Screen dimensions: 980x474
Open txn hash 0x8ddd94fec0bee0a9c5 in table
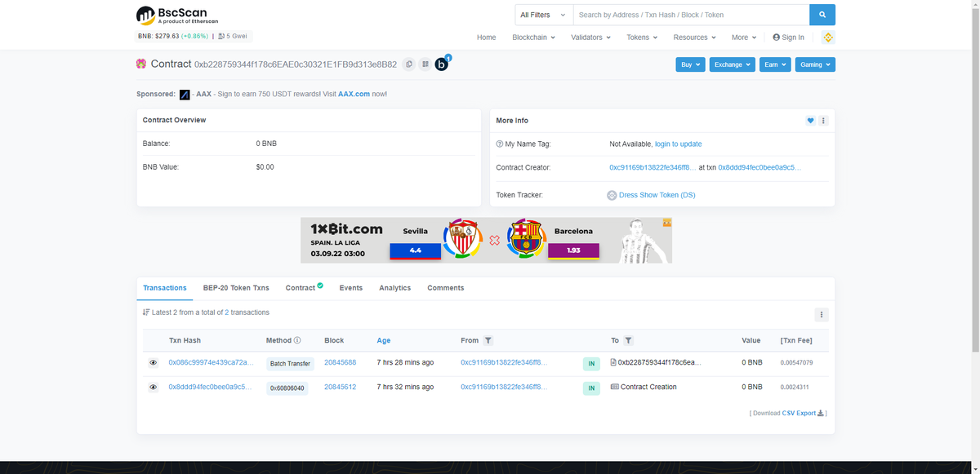point(211,387)
